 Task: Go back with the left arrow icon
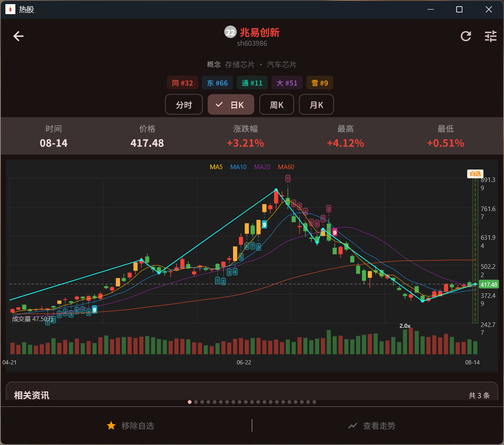click(18, 36)
